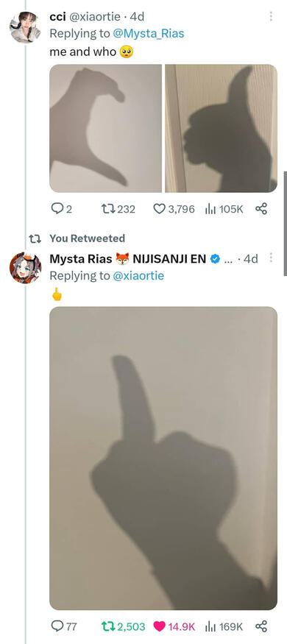This screenshot has height=644, width=287.
Task: Open replies on Mysta Rias's tweet with 77 comments
Action: coord(63,626)
